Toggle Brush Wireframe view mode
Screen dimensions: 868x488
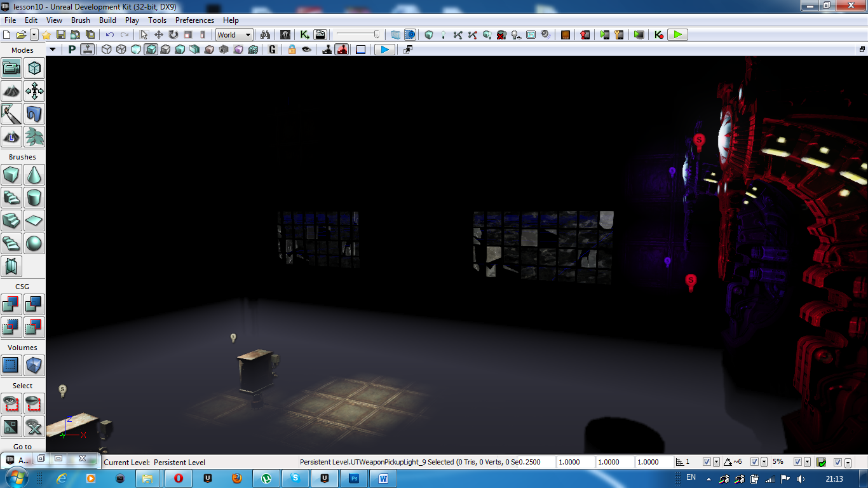tap(107, 50)
